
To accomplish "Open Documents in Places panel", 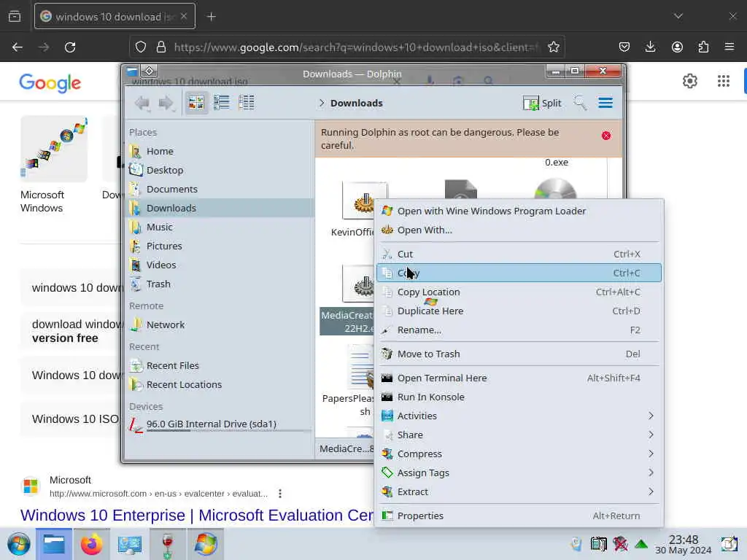I will pos(219,189).
